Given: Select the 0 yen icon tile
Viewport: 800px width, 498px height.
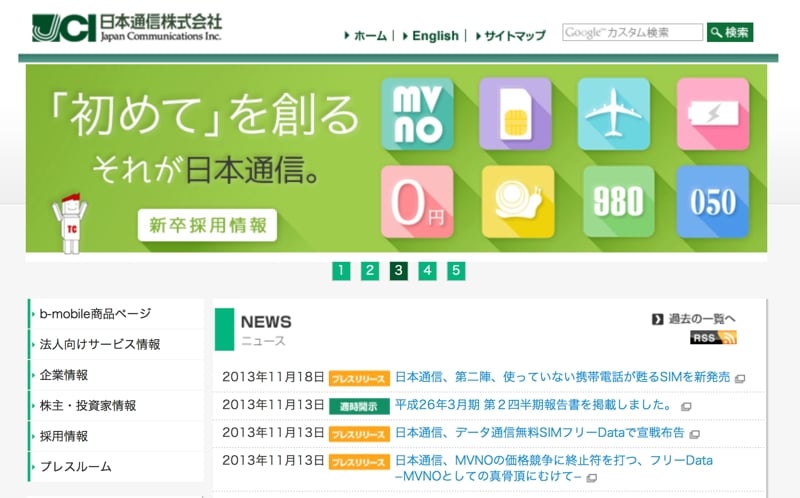Looking at the screenshot, I should click(417, 202).
